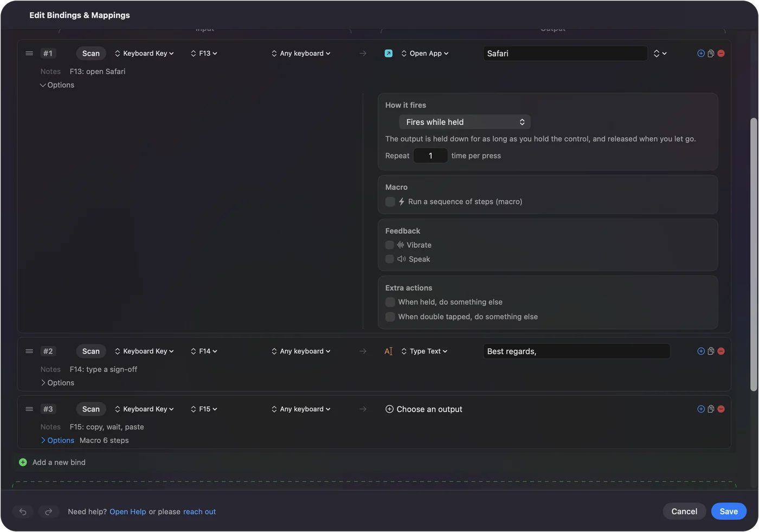Remove binding #1 with red minus icon

click(721, 53)
